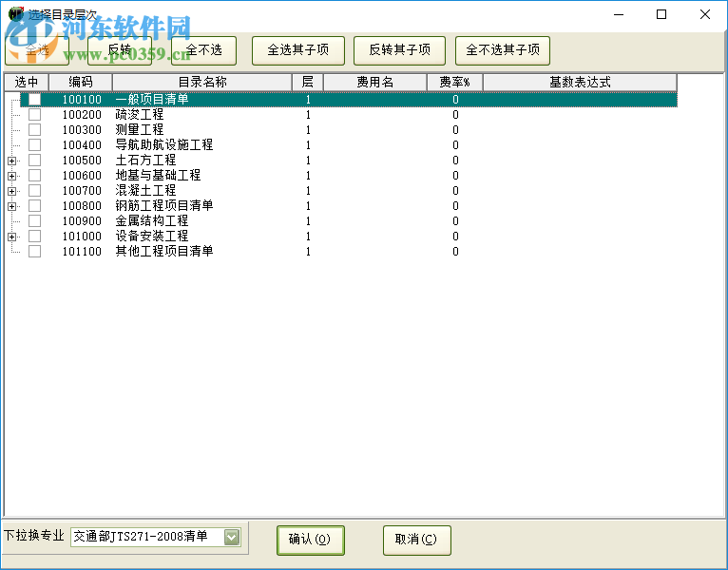Confirm with the 确认(O) button
728x570 pixels.
pos(310,540)
